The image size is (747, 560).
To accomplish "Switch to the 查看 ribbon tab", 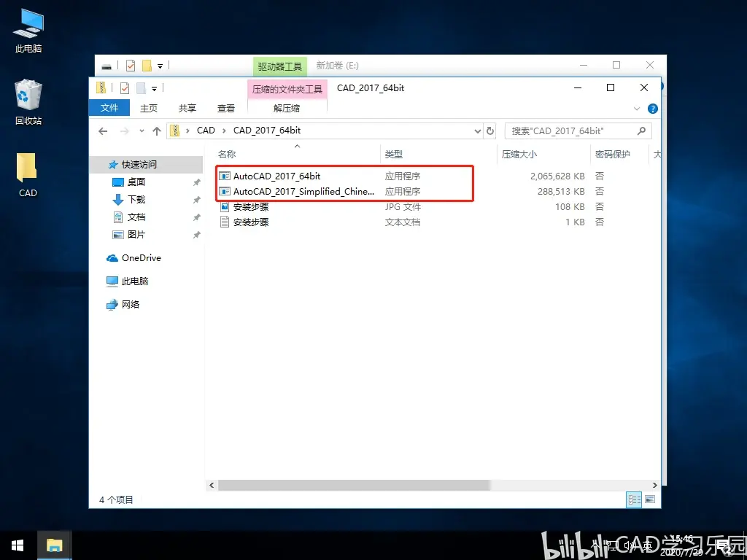I will [x=226, y=108].
